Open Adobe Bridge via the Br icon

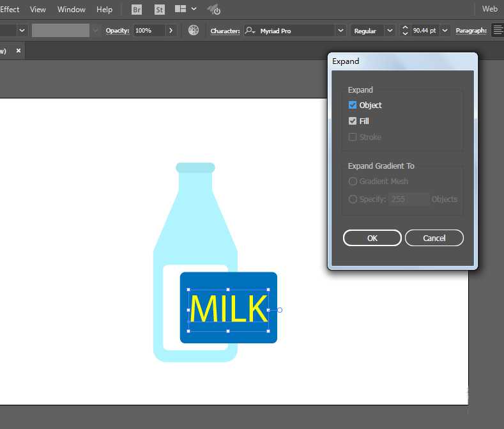(x=137, y=10)
